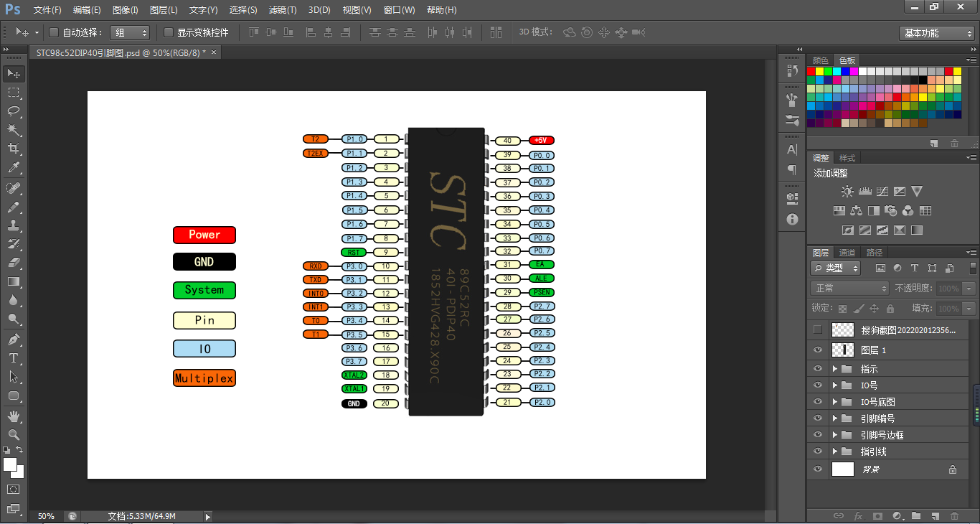This screenshot has width=980, height=524.
Task: Select the Horizontal Type tool
Action: pyautogui.click(x=14, y=357)
